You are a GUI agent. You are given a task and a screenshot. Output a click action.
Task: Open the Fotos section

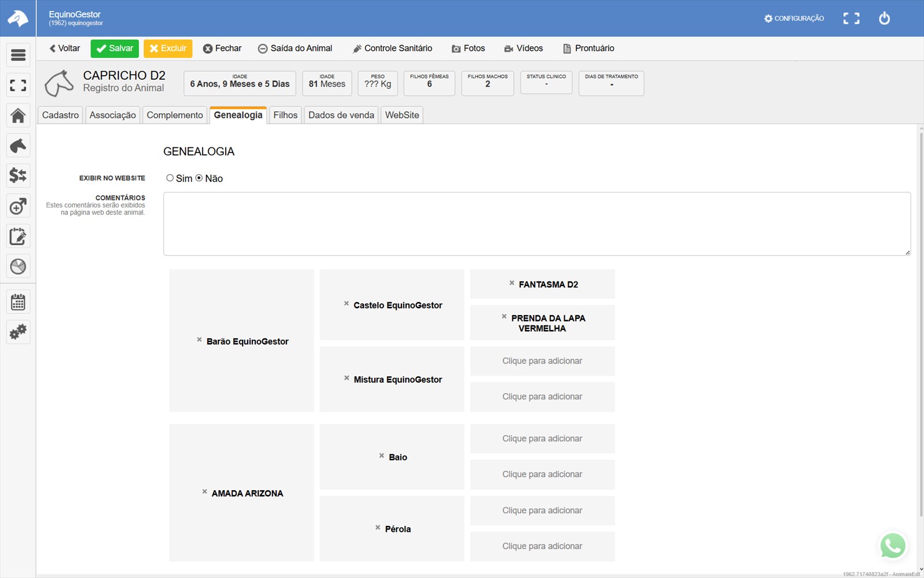pyautogui.click(x=468, y=49)
